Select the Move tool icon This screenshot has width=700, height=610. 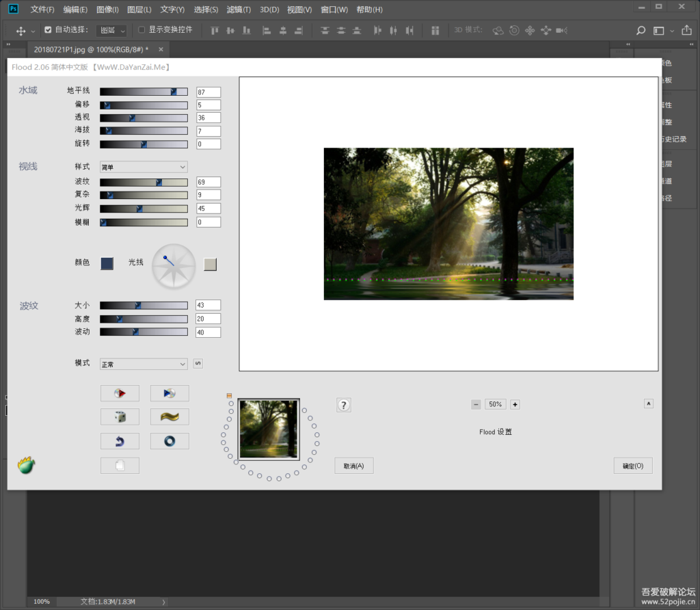pyautogui.click(x=21, y=31)
